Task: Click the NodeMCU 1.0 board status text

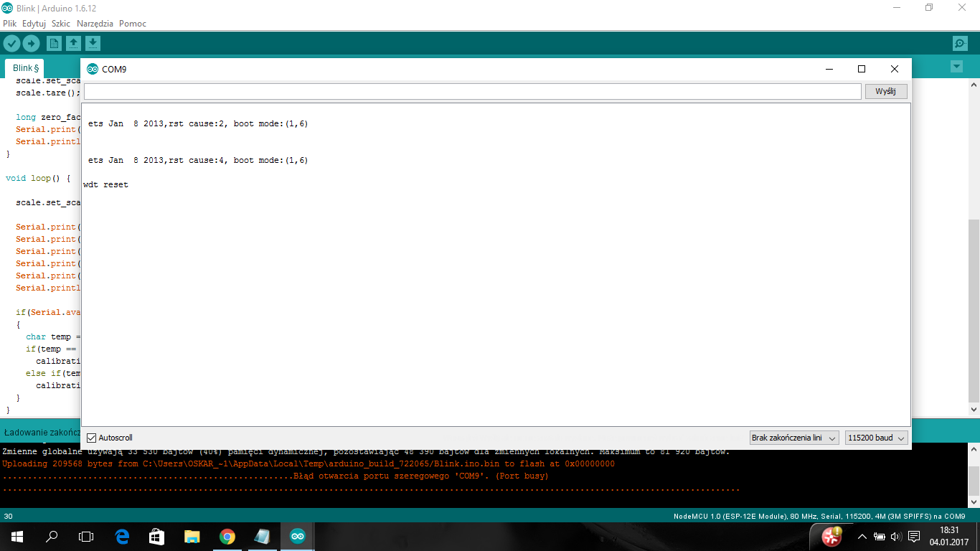Action: coord(819,517)
